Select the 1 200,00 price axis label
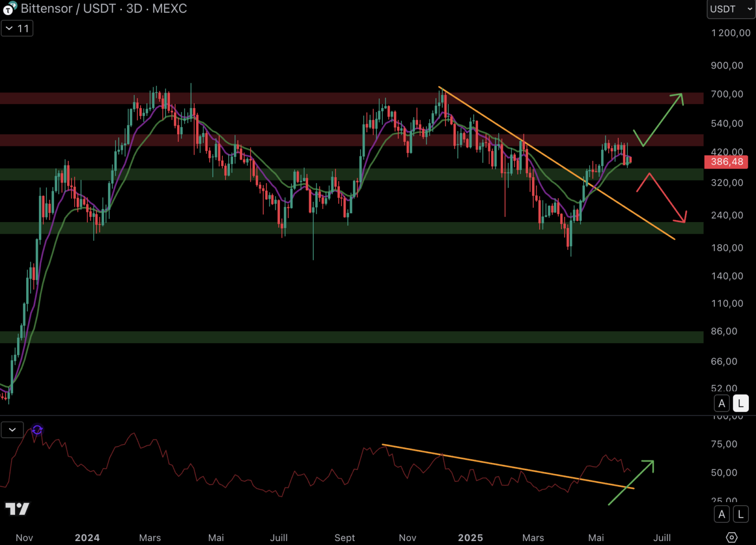 point(730,33)
